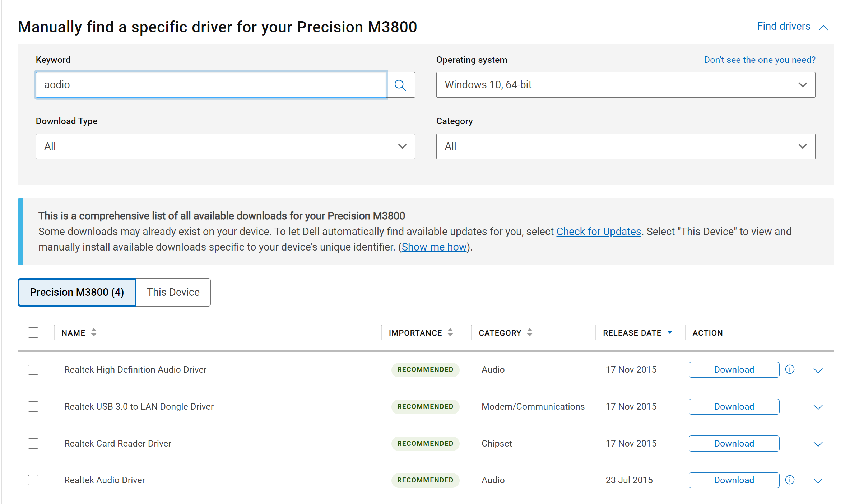
Task: Click the Realtek Audio Driver name
Action: 105,480
